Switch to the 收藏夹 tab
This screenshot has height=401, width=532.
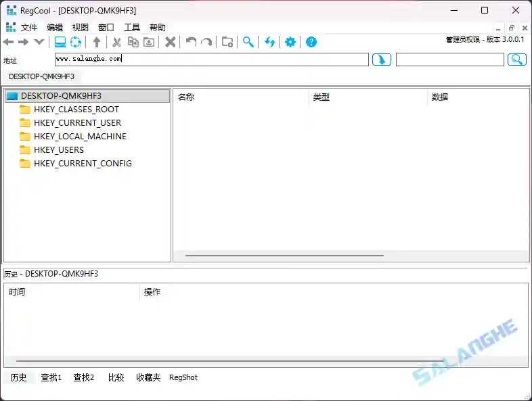coord(148,377)
